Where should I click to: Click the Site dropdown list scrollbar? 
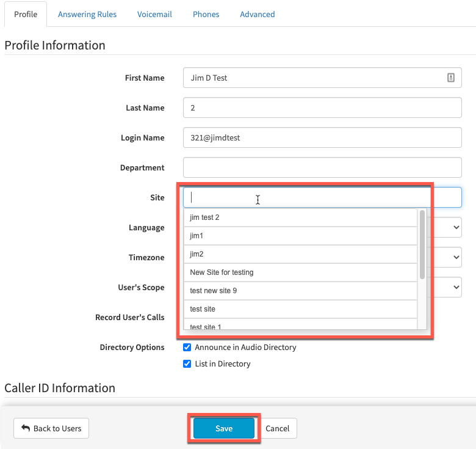[x=422, y=244]
